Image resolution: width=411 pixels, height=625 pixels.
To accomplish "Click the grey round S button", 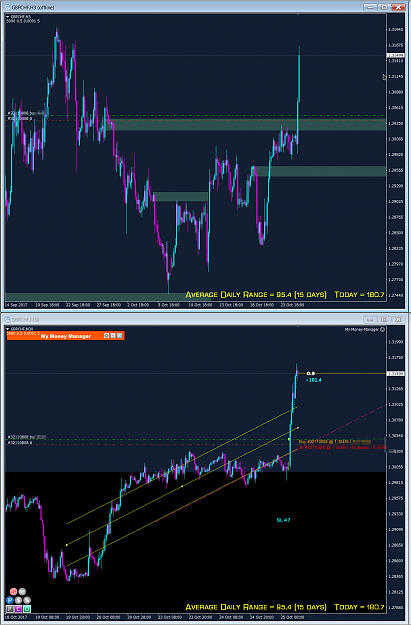I will 18,600.
